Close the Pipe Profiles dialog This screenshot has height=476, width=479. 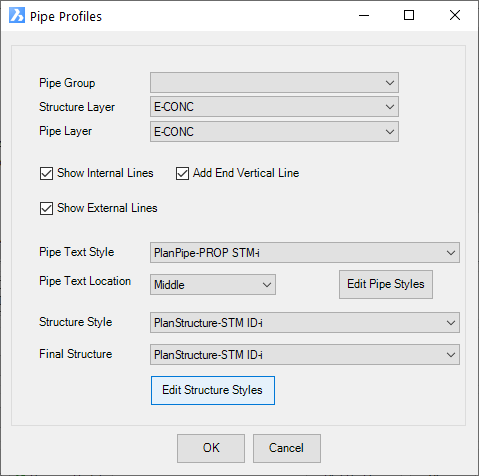click(455, 15)
